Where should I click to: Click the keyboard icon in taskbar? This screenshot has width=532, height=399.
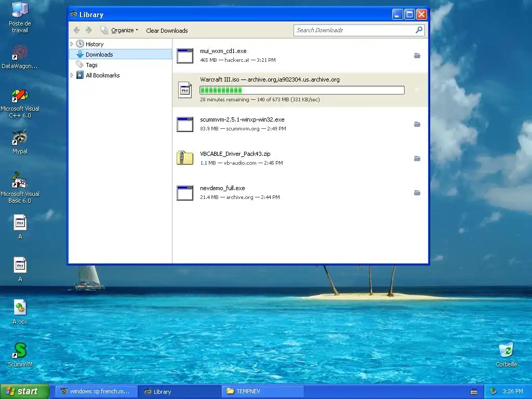click(x=474, y=392)
